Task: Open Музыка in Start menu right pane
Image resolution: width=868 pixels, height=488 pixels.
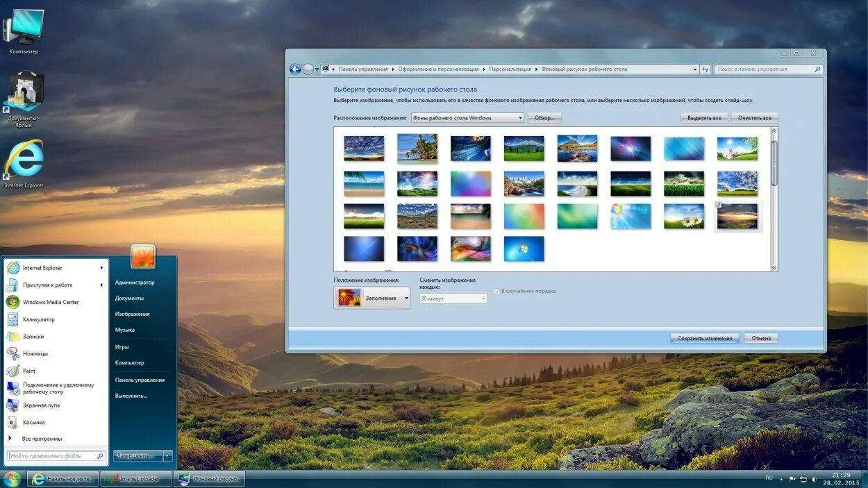Action: coord(125,330)
